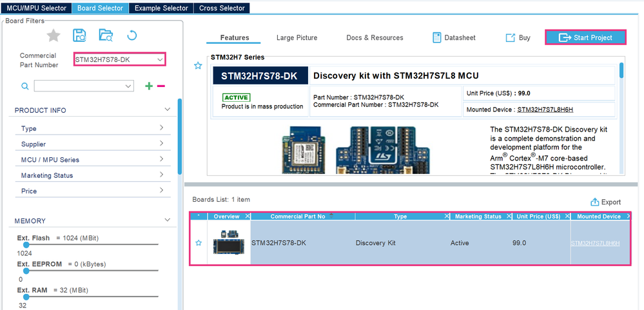Screen dimensions: 644x310
Task: Click the save search icon
Action: click(79, 35)
